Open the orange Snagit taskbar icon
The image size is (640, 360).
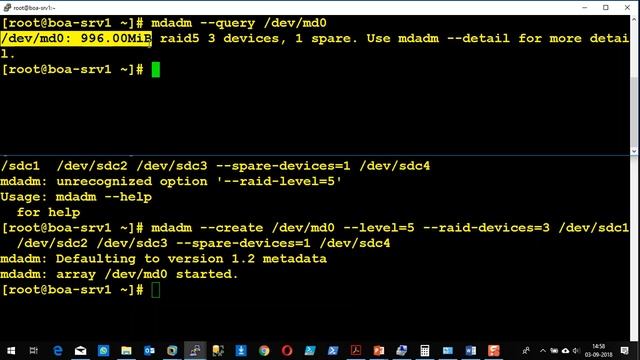pos(493,351)
